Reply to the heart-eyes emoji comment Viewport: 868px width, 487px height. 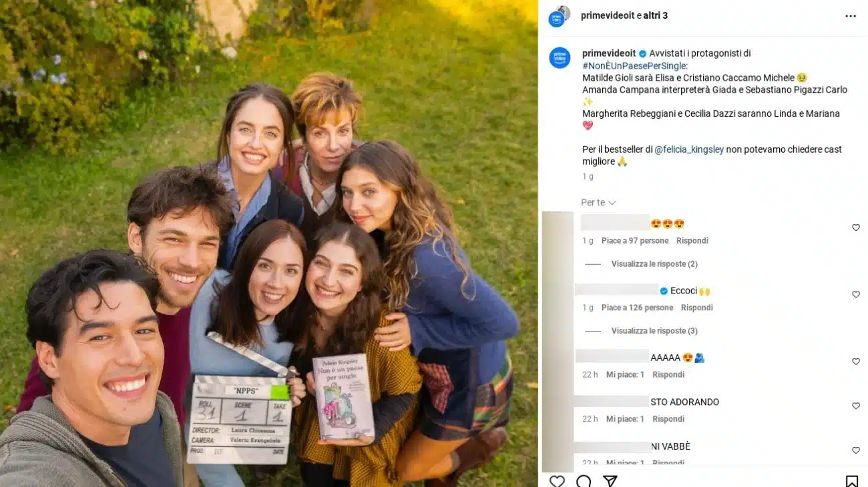click(x=692, y=241)
